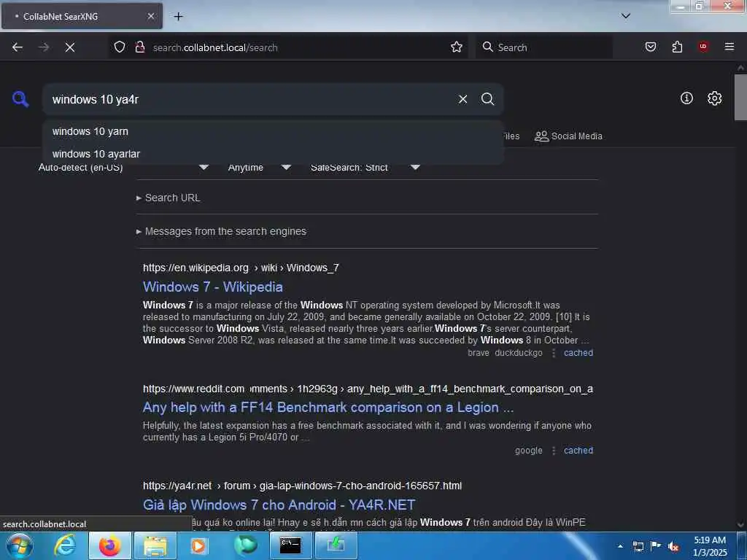Click the insecure padlock icon
747x560 pixels.
140,47
